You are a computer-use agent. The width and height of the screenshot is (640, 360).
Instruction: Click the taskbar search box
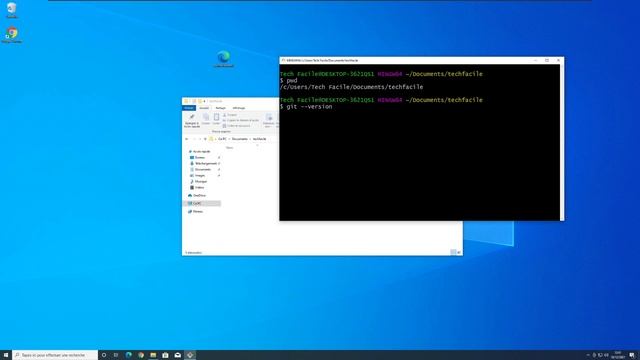(x=55, y=355)
